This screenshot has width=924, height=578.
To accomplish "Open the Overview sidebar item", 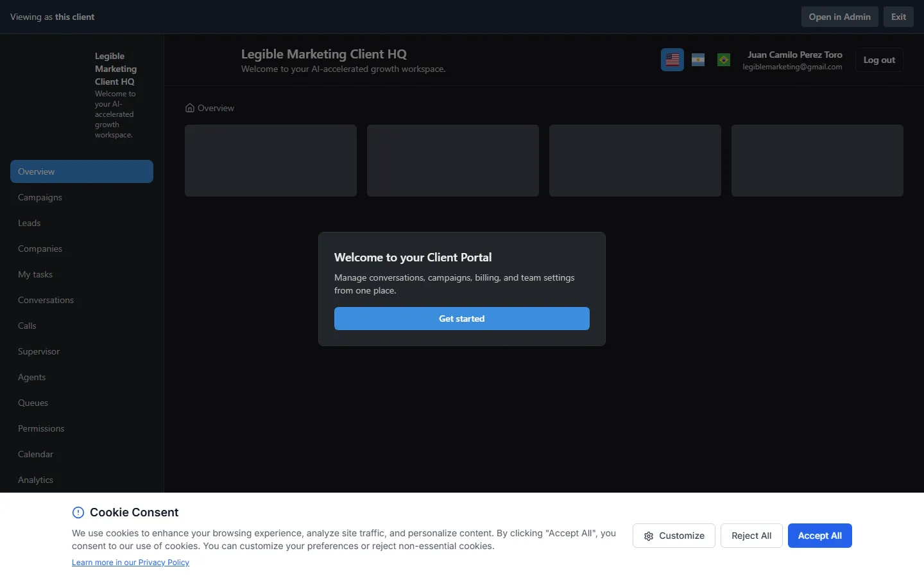I will pos(81,171).
